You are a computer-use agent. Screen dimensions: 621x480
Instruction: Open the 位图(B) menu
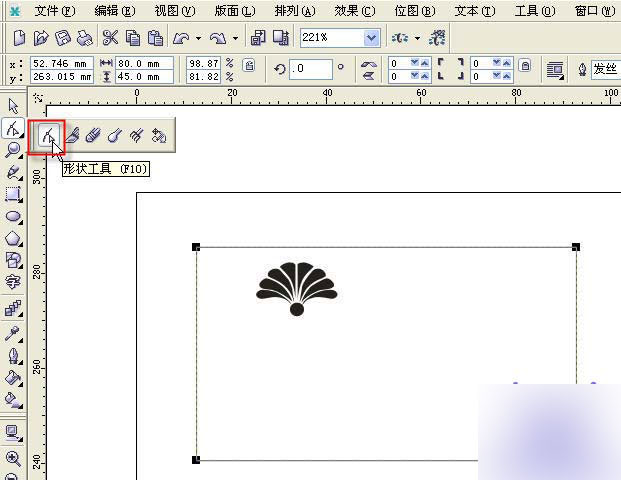pos(415,11)
